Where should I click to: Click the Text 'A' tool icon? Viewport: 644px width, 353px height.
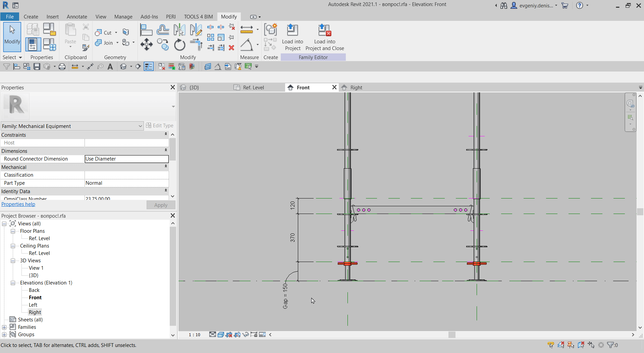click(x=110, y=67)
